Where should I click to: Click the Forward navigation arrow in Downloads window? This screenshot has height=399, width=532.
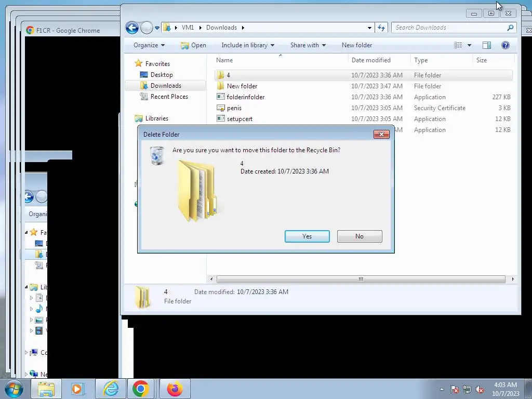click(147, 28)
